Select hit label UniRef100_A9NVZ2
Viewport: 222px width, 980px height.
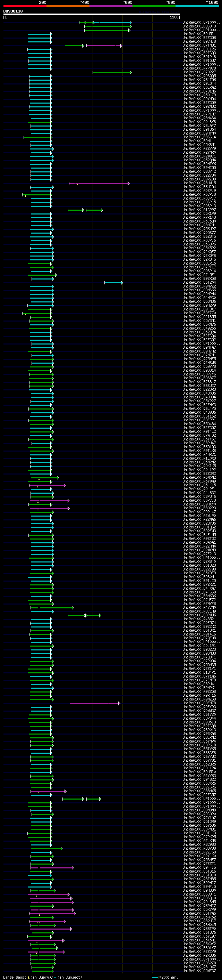pyautogui.click(x=199, y=286)
